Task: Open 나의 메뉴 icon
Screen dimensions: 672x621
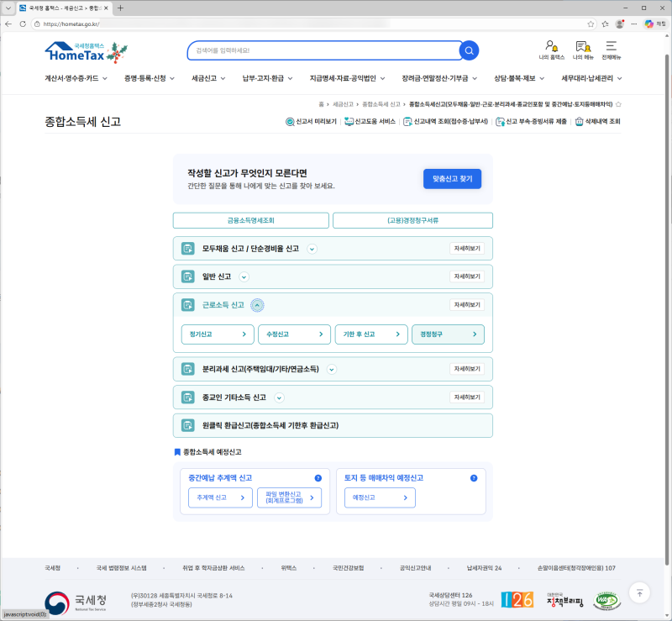Action: tap(583, 50)
